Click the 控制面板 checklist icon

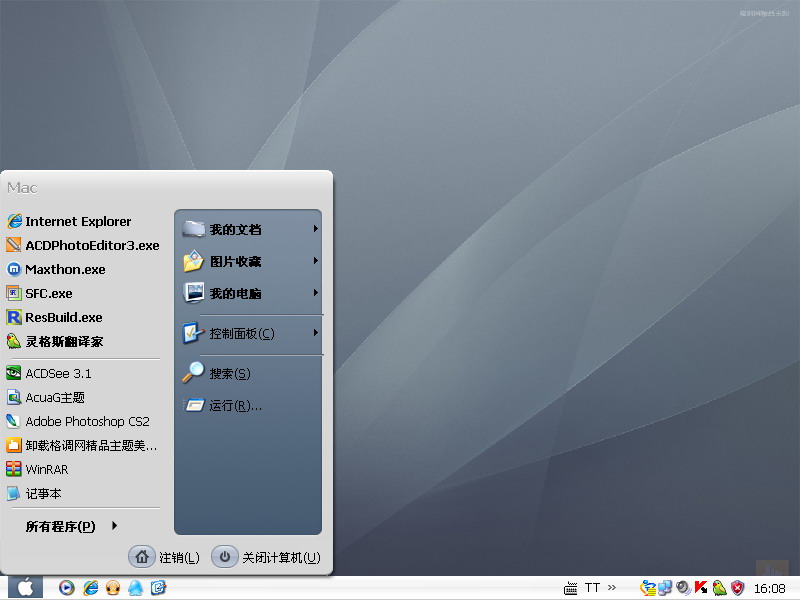point(193,334)
